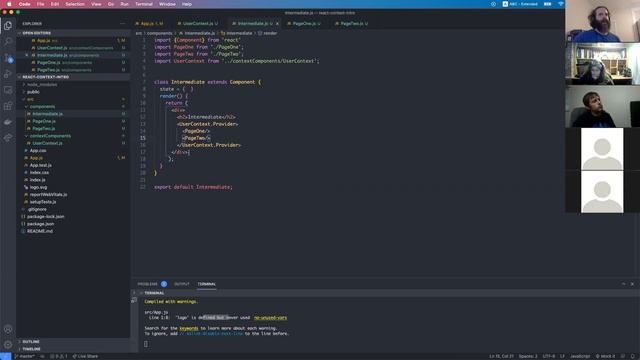
Task: Click the terminal icon beside the output
Action: pos(134,300)
